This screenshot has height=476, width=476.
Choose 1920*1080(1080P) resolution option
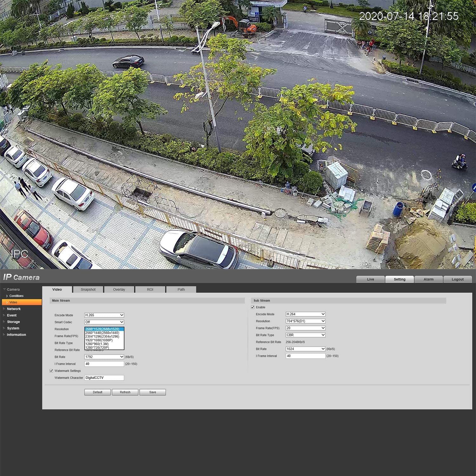coord(104,340)
